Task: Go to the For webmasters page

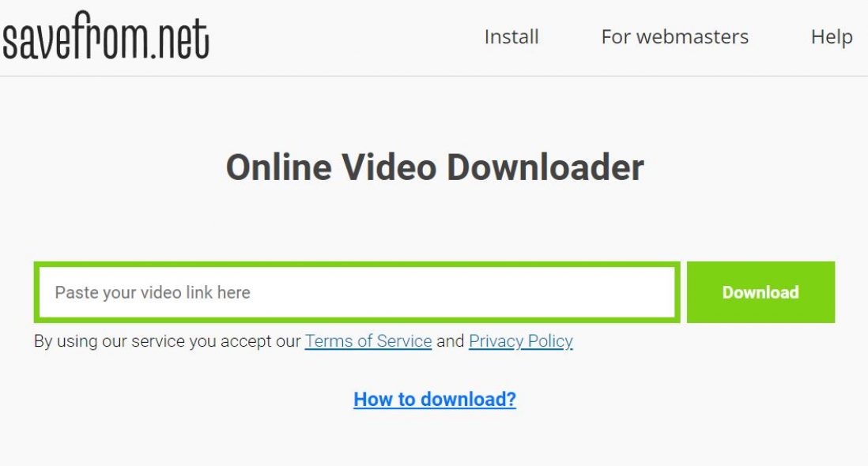Action: [x=675, y=37]
